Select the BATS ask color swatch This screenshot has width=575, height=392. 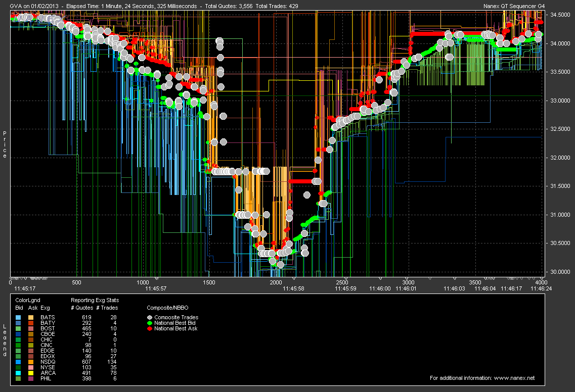pyautogui.click(x=31, y=317)
